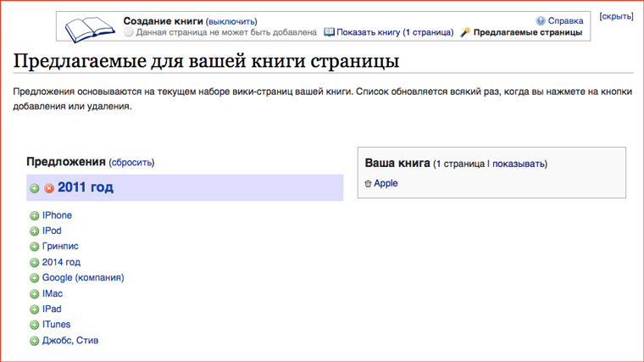
Task: Click the greyed-out add-page circle icon
Action: [129, 32]
